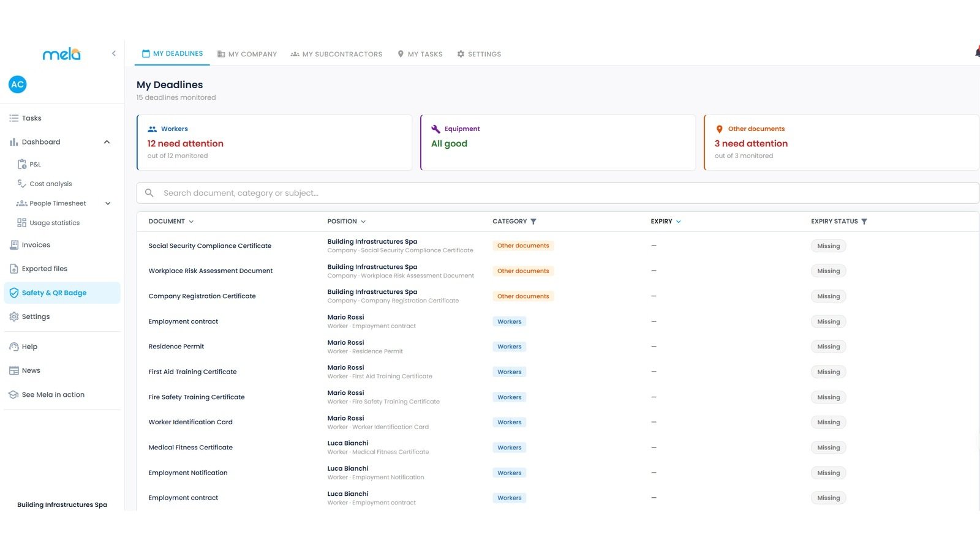Click See Mela in action

(x=53, y=395)
